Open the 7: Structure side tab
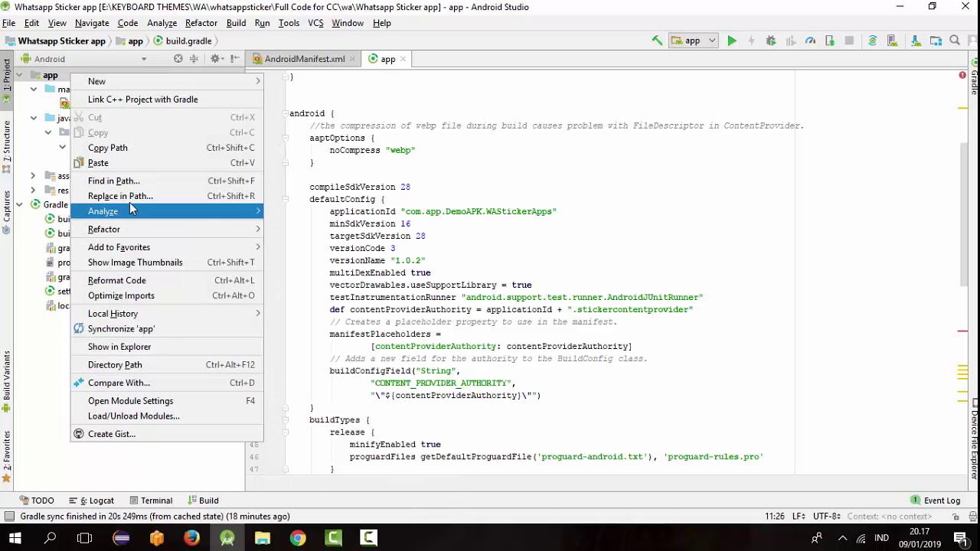Screen dimensions: 980x551 (7, 148)
